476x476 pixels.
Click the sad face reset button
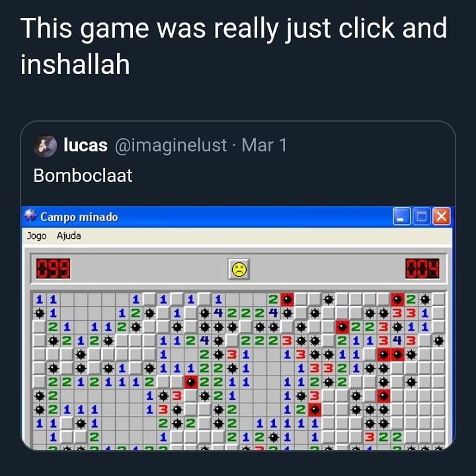click(x=239, y=269)
